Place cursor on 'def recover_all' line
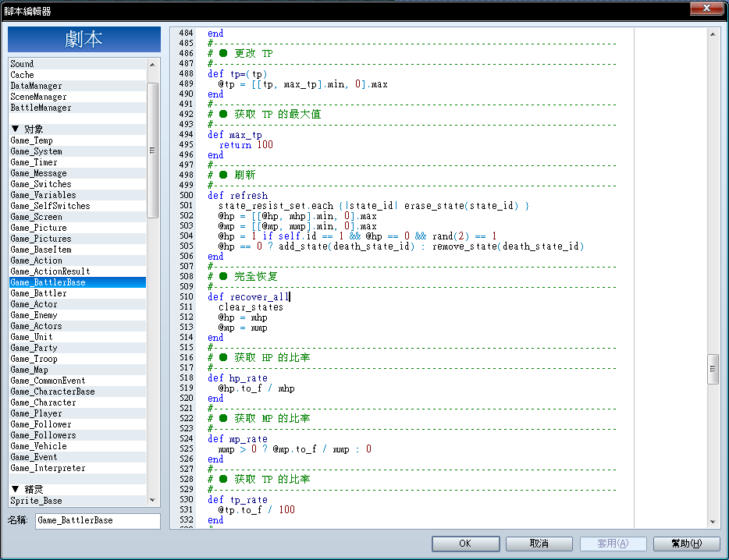Image resolution: width=729 pixels, height=560 pixels. click(249, 297)
